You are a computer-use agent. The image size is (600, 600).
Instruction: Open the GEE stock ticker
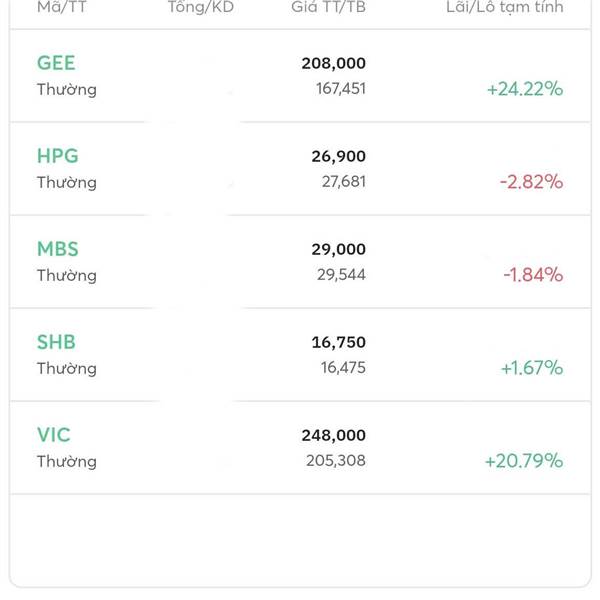[56, 63]
